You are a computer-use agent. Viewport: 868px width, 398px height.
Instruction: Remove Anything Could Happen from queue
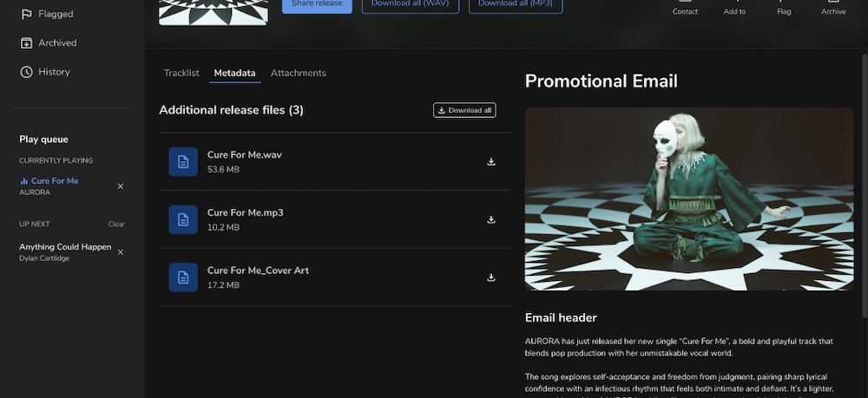tap(121, 252)
